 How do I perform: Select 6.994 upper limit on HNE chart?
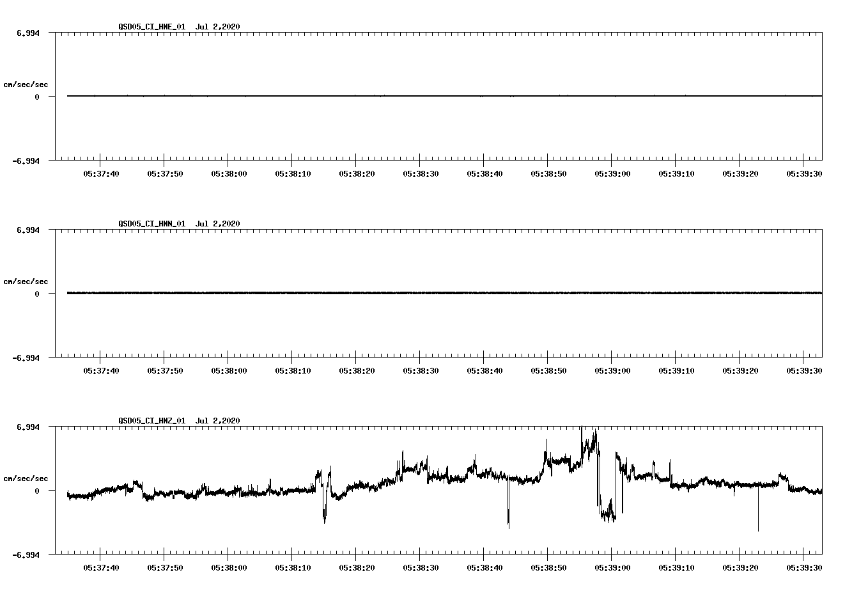pyautogui.click(x=29, y=33)
